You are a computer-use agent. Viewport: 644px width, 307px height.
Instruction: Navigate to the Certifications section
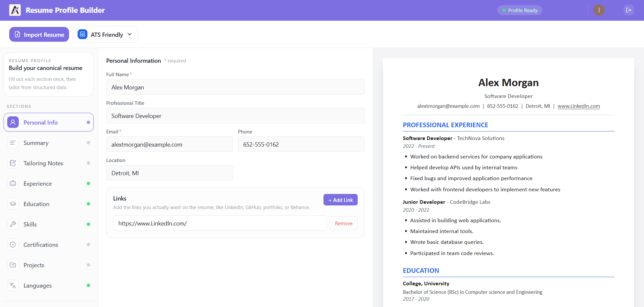click(40, 245)
